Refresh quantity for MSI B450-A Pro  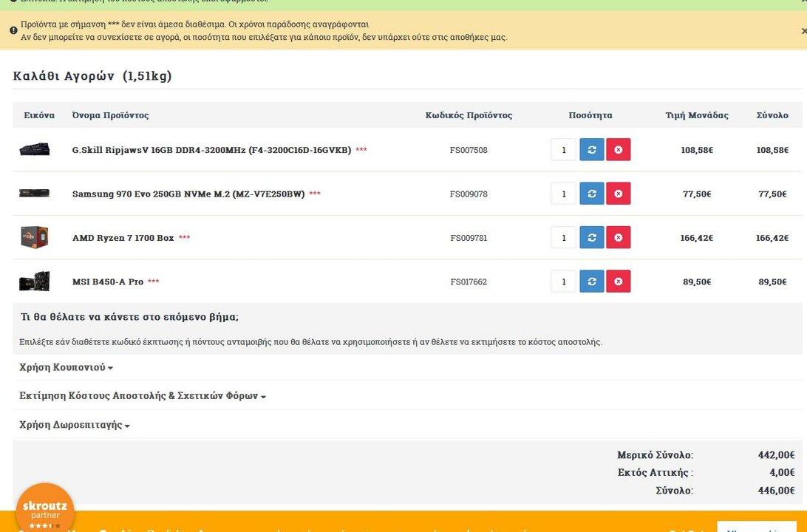point(592,282)
